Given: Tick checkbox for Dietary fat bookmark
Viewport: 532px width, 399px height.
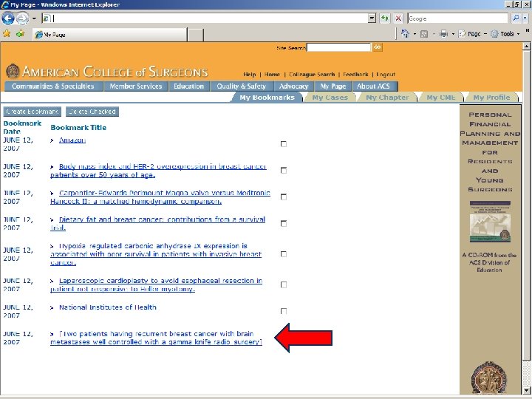Looking at the screenshot, I should (284, 223).
